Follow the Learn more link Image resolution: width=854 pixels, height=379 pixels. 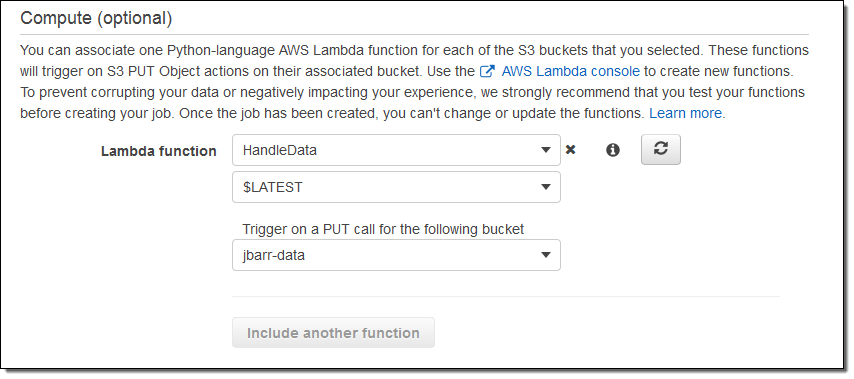[x=687, y=113]
